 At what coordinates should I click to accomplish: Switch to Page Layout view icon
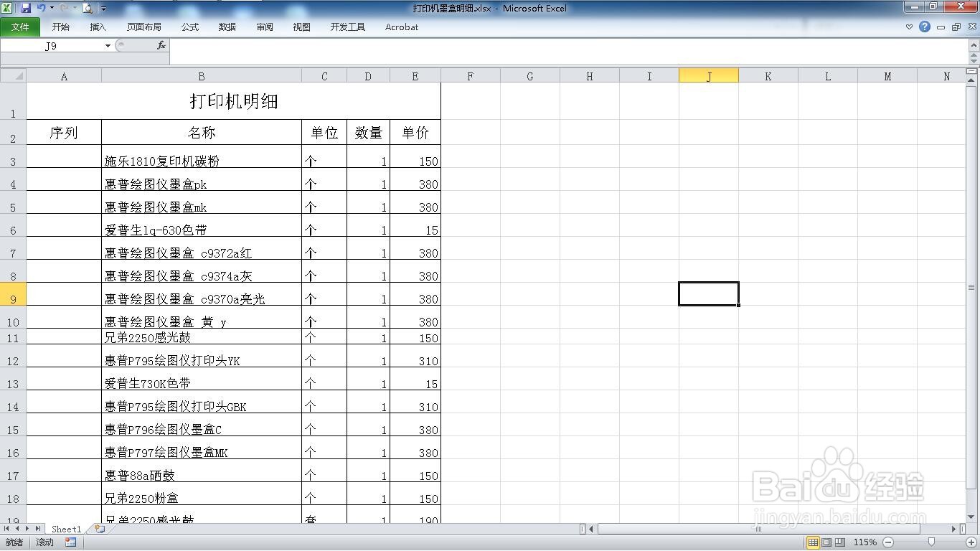(826, 542)
